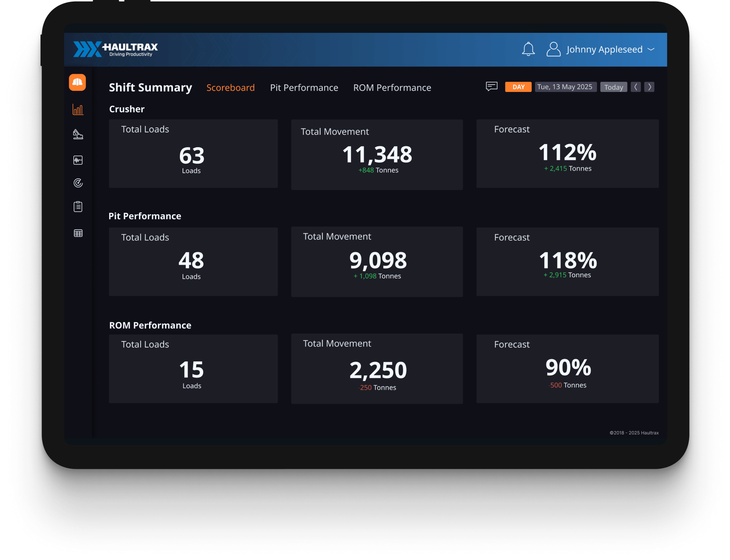Viewport: 730px width, 560px height.
Task: Select the excavator icon in sidebar
Action: point(78,134)
